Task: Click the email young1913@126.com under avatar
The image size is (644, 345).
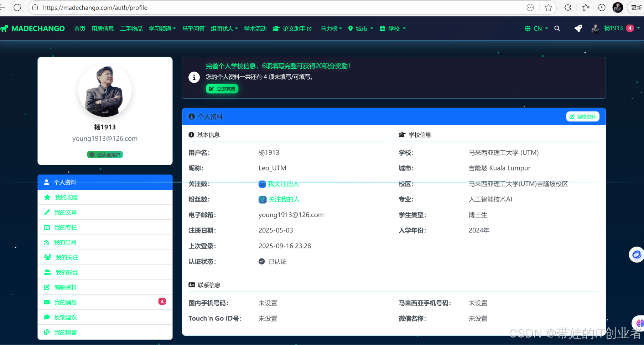Action: [105, 138]
